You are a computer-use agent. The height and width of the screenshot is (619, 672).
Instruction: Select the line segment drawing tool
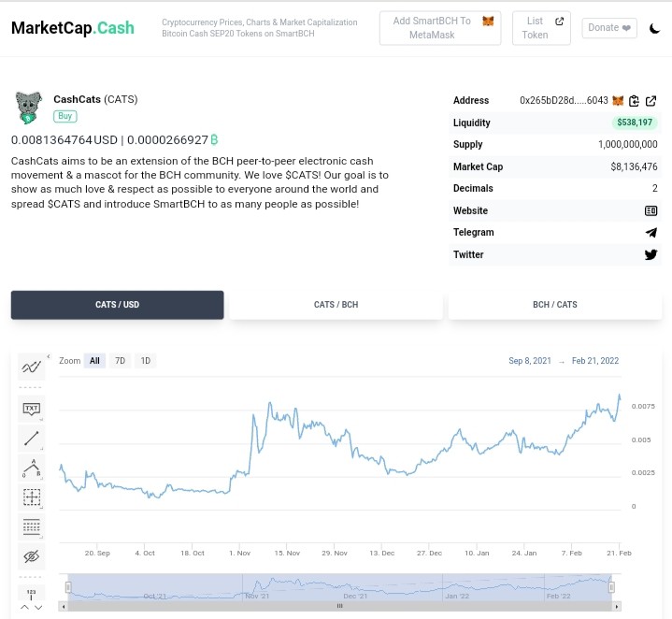pyautogui.click(x=31, y=439)
